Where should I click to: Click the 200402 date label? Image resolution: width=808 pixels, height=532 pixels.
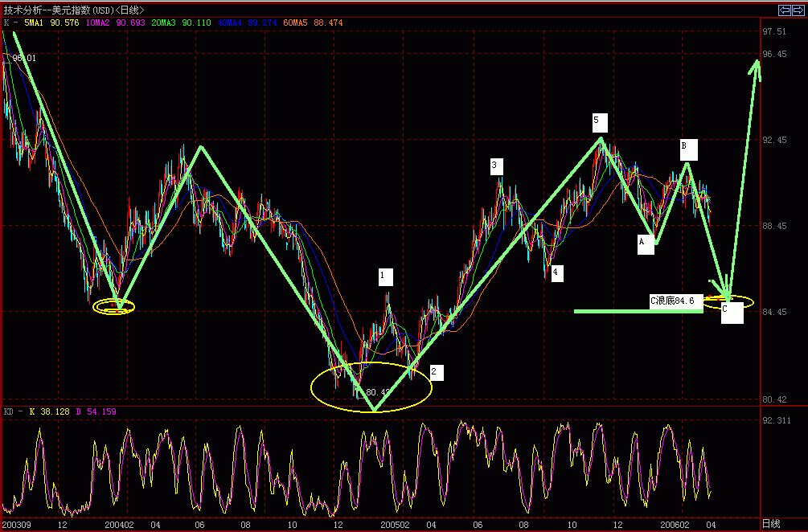tap(119, 525)
